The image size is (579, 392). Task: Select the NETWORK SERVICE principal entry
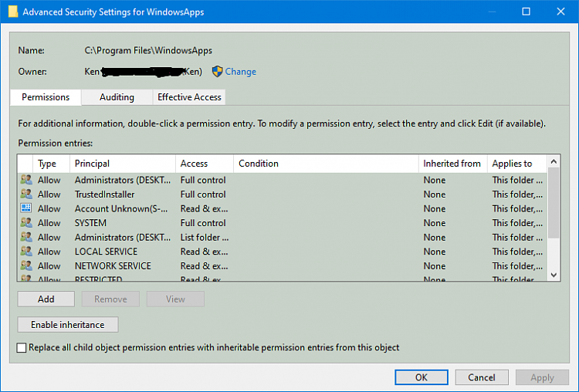coord(113,266)
